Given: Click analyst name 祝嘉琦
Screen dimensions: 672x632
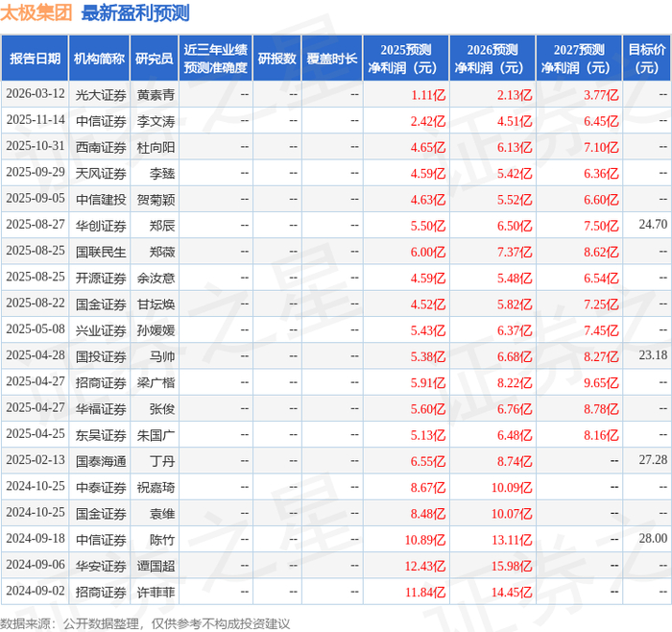Looking at the screenshot, I should click(156, 488).
